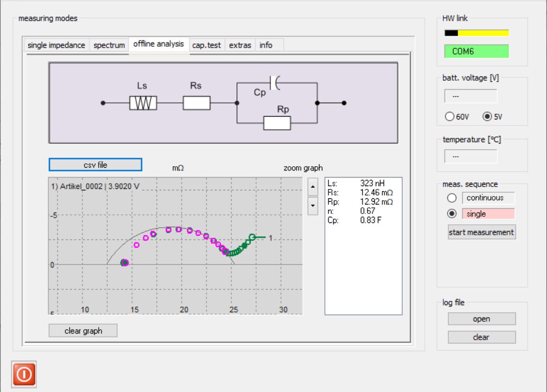Select the 5V battery voltage option
547x392 pixels.
(x=487, y=116)
